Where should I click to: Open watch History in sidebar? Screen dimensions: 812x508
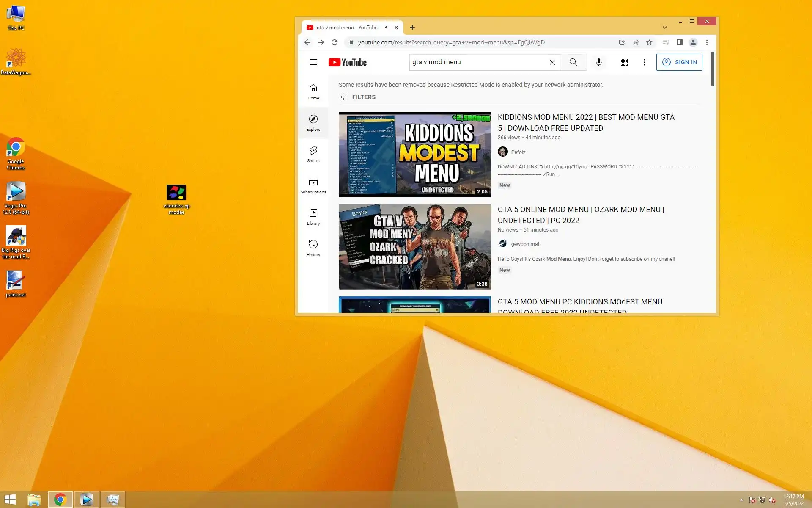pos(313,248)
